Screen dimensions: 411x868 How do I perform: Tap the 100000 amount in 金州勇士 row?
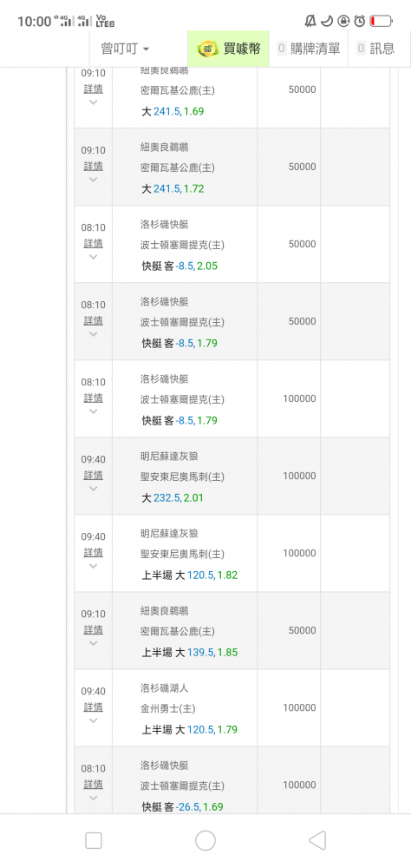tap(299, 708)
